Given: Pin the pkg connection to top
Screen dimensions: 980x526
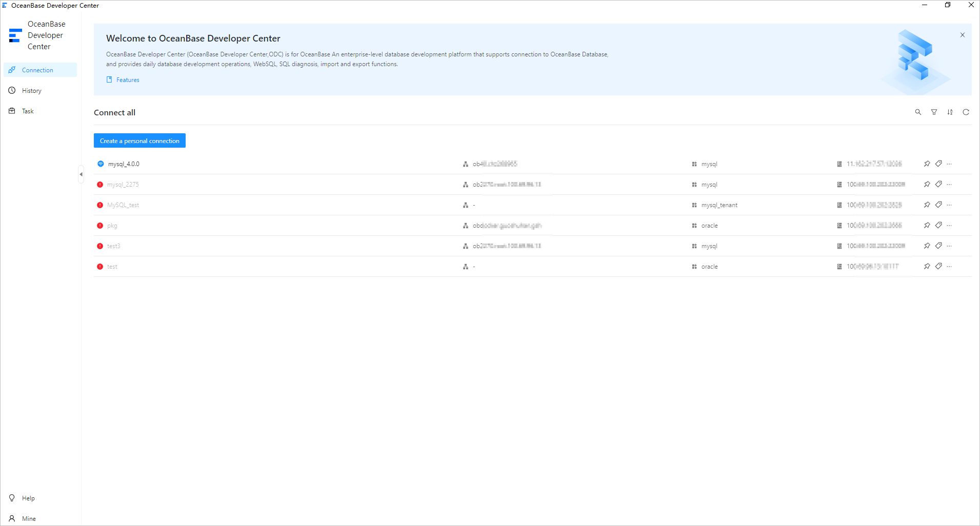Looking at the screenshot, I should [927, 226].
